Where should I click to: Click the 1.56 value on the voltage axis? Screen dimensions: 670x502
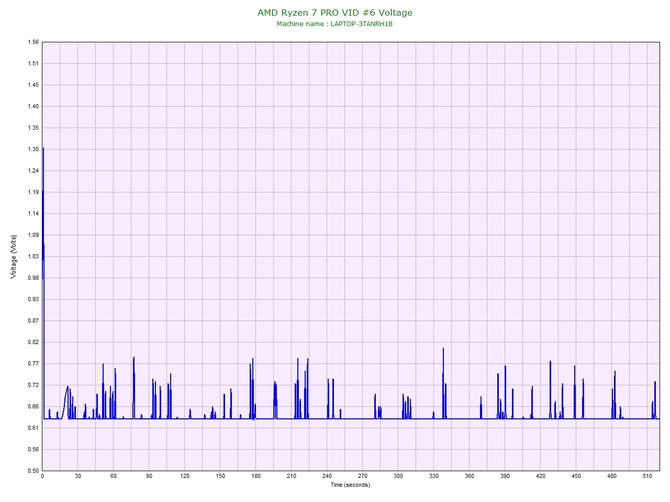click(33, 42)
